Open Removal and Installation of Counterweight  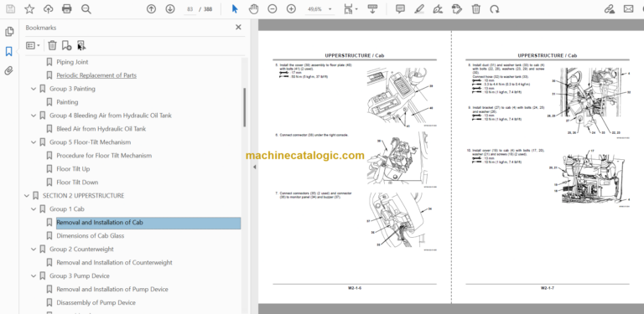(x=115, y=262)
